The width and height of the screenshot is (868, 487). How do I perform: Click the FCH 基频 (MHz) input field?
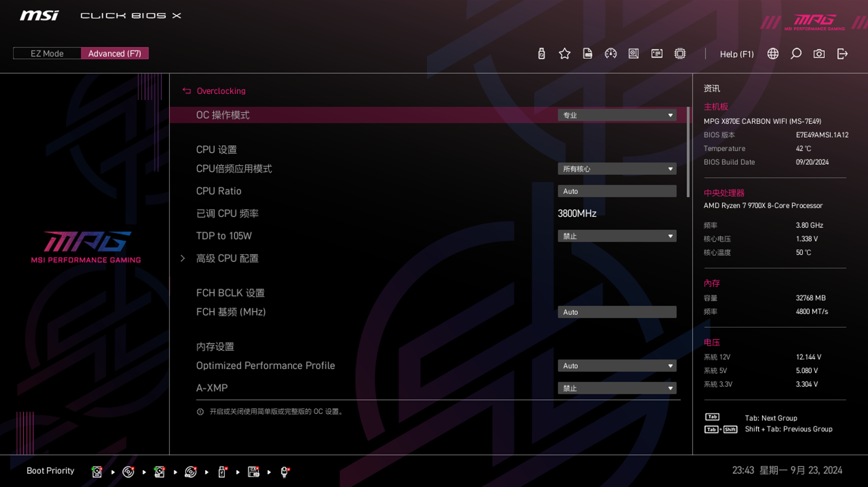click(617, 312)
